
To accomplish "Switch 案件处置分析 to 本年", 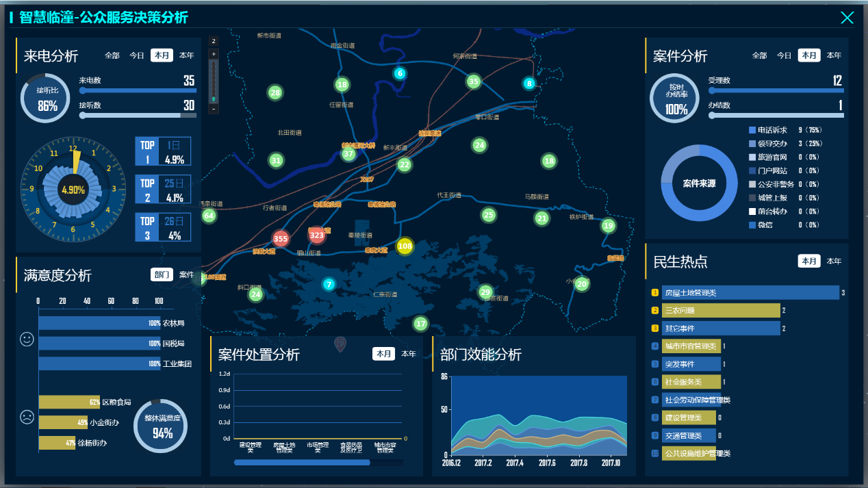I will (408, 354).
